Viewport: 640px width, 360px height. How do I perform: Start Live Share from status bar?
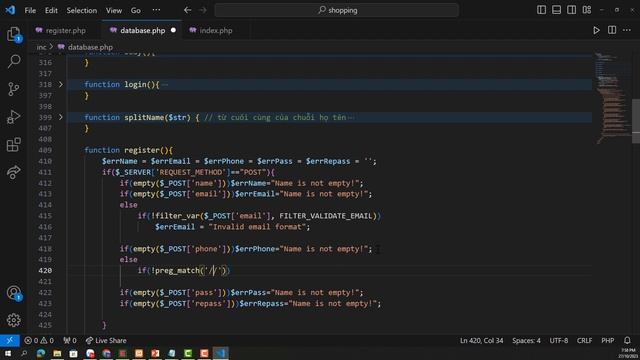(x=106, y=340)
